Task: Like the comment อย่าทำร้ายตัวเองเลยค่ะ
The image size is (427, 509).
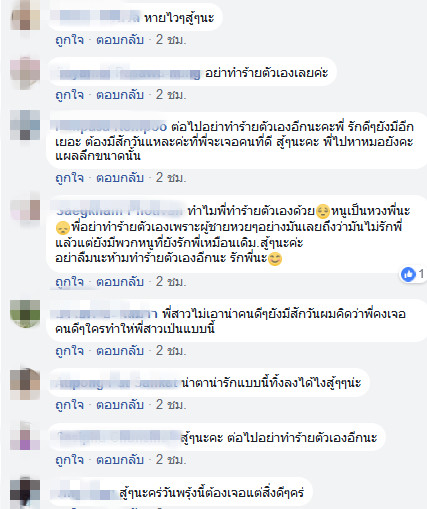Action: tap(70, 95)
